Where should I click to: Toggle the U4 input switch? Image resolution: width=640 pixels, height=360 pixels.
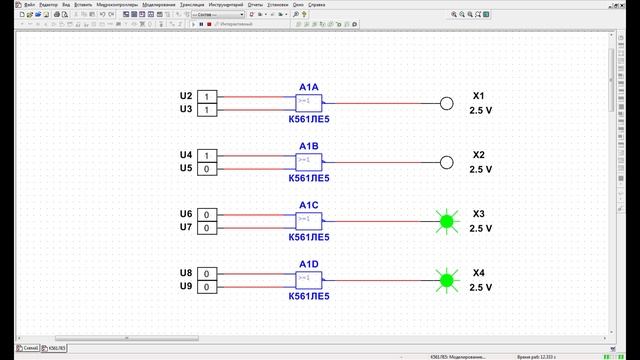click(x=207, y=156)
